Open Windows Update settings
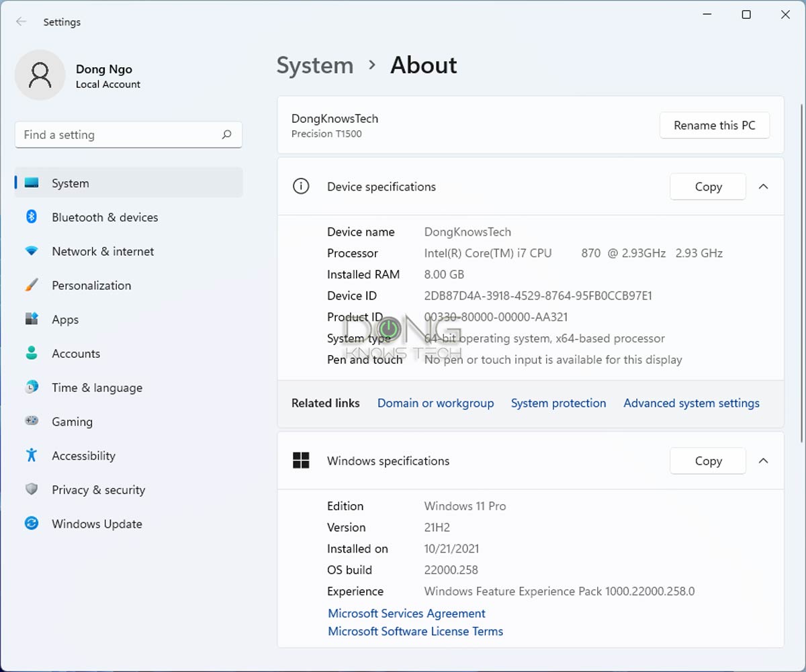This screenshot has height=672, width=806. (128, 524)
